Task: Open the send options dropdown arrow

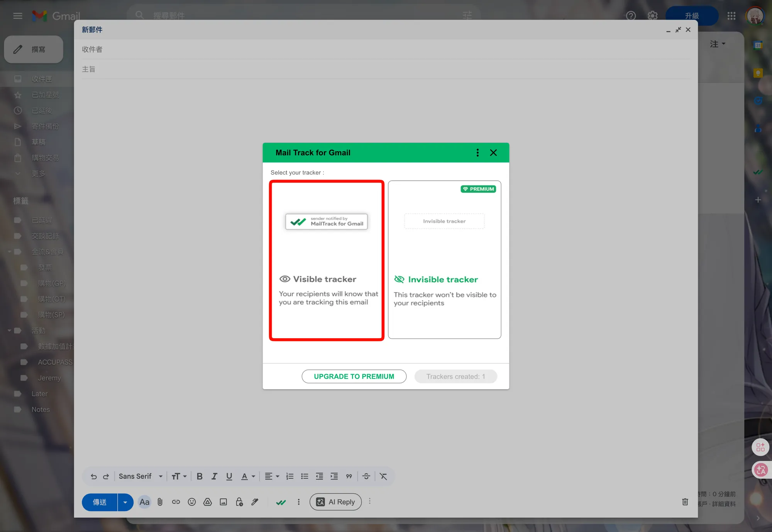Action: [x=125, y=502]
